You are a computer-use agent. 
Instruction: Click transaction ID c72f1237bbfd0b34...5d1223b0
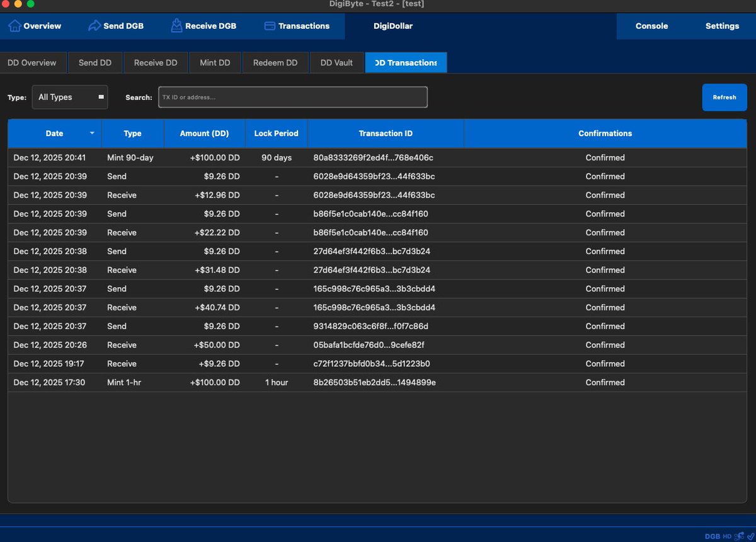372,363
